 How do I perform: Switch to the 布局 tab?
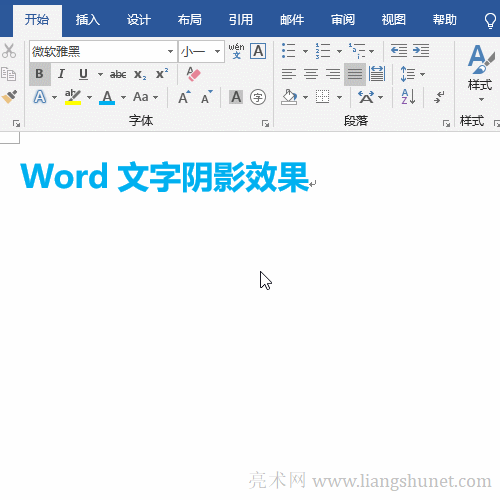[x=190, y=20]
